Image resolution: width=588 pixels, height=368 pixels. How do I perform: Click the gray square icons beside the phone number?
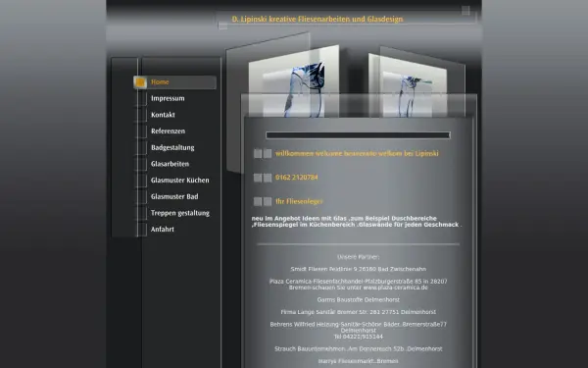coord(263,178)
